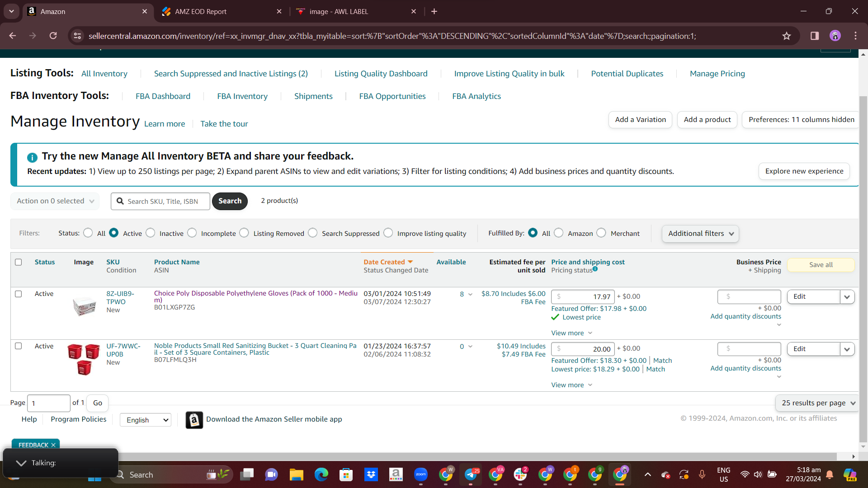Select the Listing Removed status filter
The image size is (868, 488).
click(244, 233)
